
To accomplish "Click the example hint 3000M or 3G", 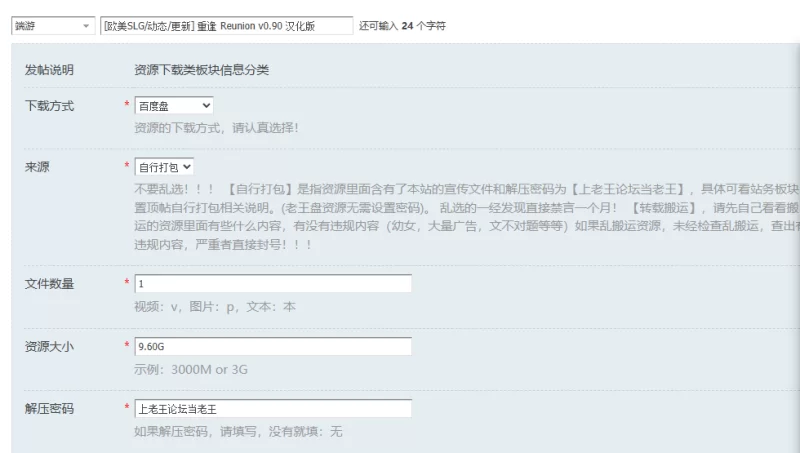I will (191, 369).
